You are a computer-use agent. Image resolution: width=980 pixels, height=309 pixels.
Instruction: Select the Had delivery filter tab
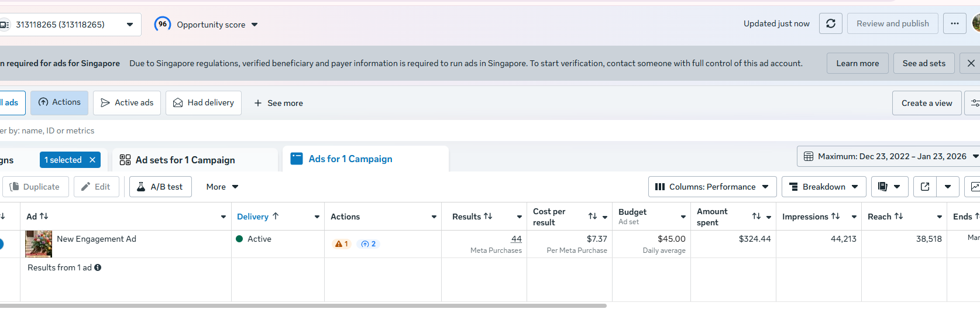coord(204,103)
